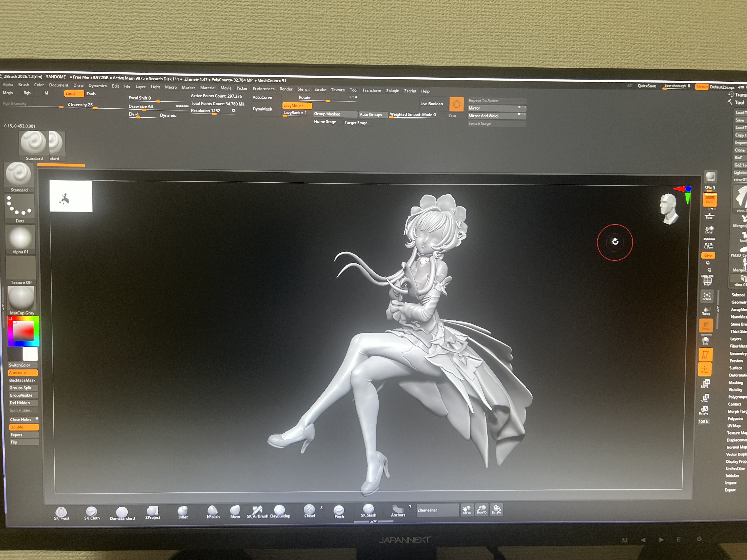Viewport: 747px width, 560px height.
Task: Open the Masking section
Action: [736, 382]
